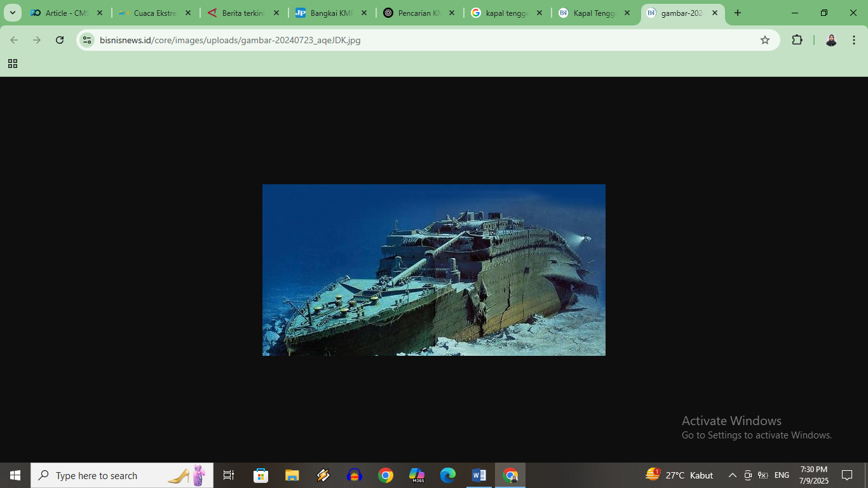868x488 pixels.
Task: Minimize the Chrome window
Action: [795, 13]
